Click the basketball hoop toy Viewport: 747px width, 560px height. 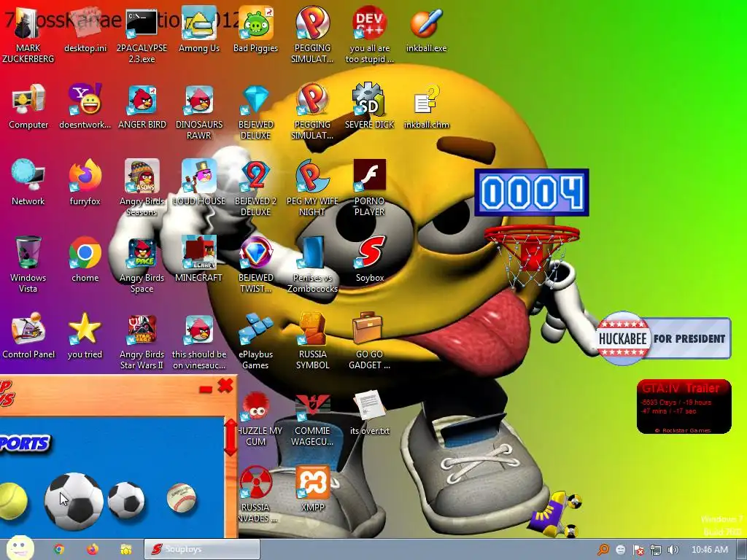coord(532,256)
